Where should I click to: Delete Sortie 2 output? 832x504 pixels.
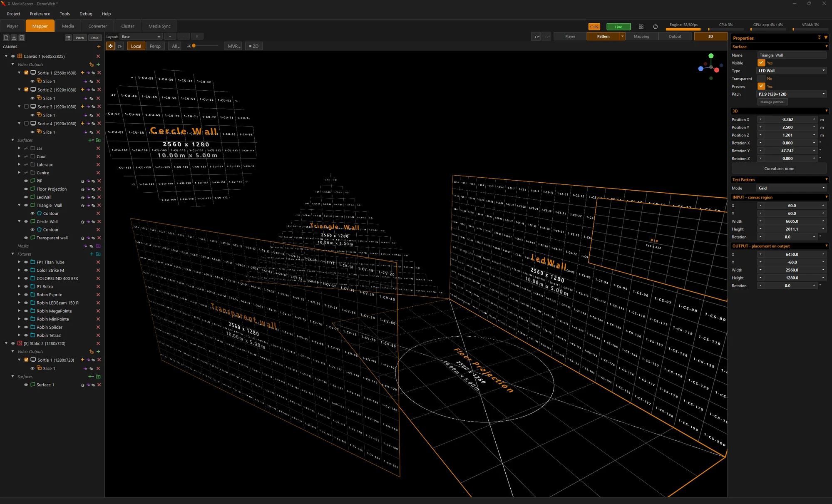pyautogui.click(x=99, y=89)
